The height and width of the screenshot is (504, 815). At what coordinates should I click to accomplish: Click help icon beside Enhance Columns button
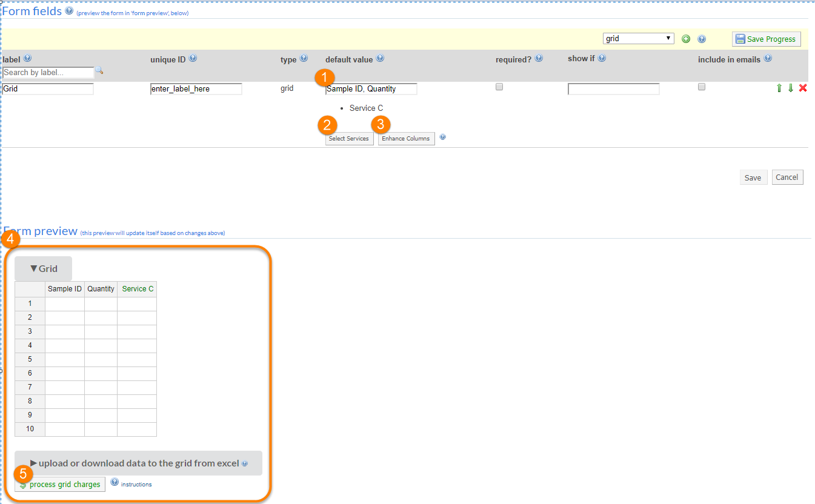pos(443,138)
